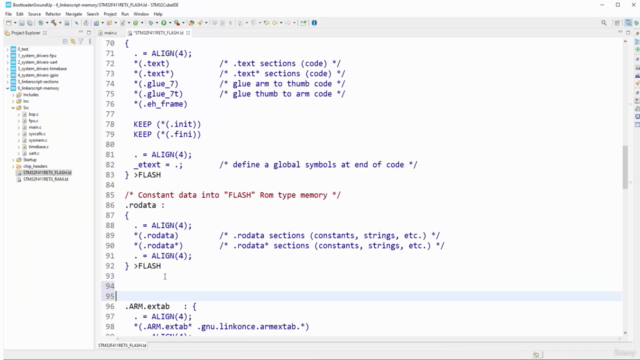This screenshot has width=640, height=360.
Task: Open the Navigate menu
Action: point(73,14)
